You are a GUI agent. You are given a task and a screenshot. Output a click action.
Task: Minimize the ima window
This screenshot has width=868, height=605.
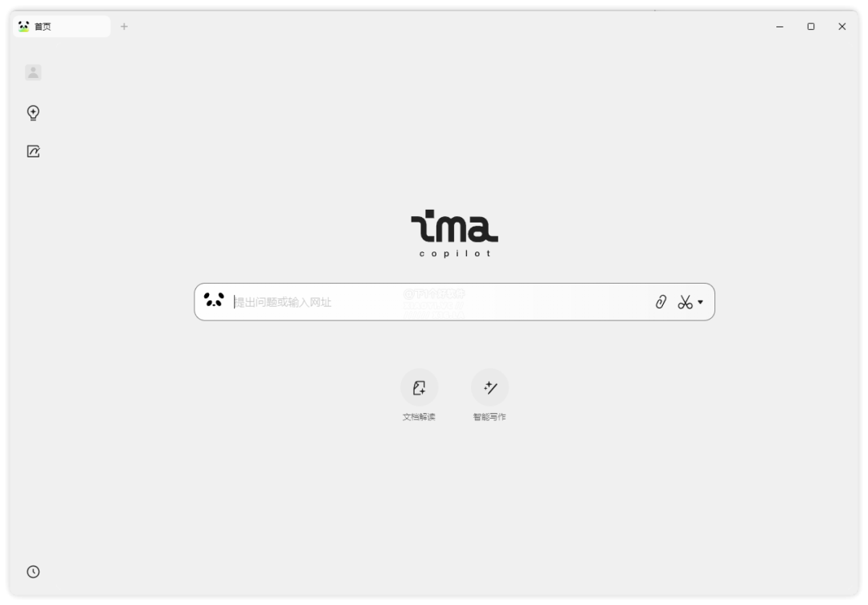click(780, 27)
